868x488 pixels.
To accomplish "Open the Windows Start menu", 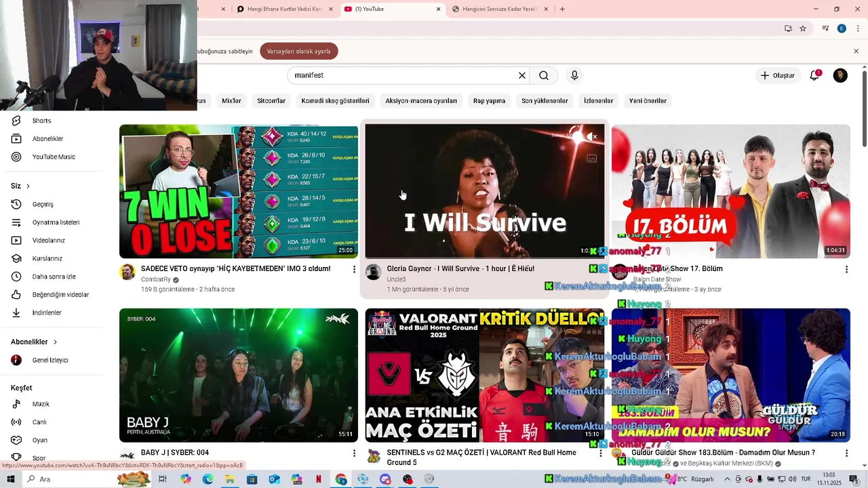I will tap(11, 479).
